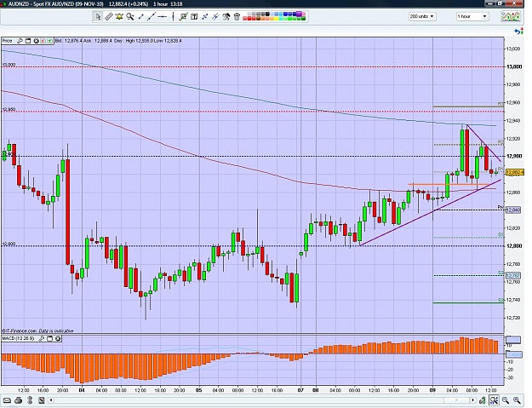The height and width of the screenshot is (408, 532).
Task: Click the current price tag 12,882.4 on axis
Action: coord(515,172)
